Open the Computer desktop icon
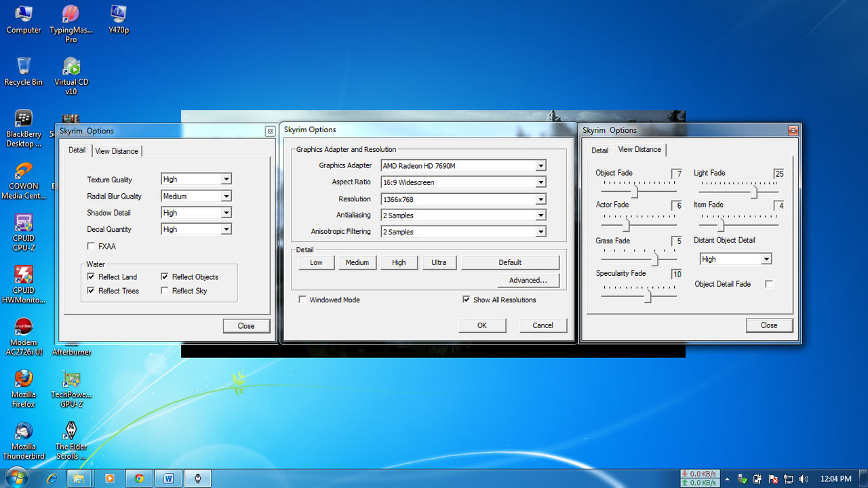This screenshot has width=868, height=488. pyautogui.click(x=24, y=20)
